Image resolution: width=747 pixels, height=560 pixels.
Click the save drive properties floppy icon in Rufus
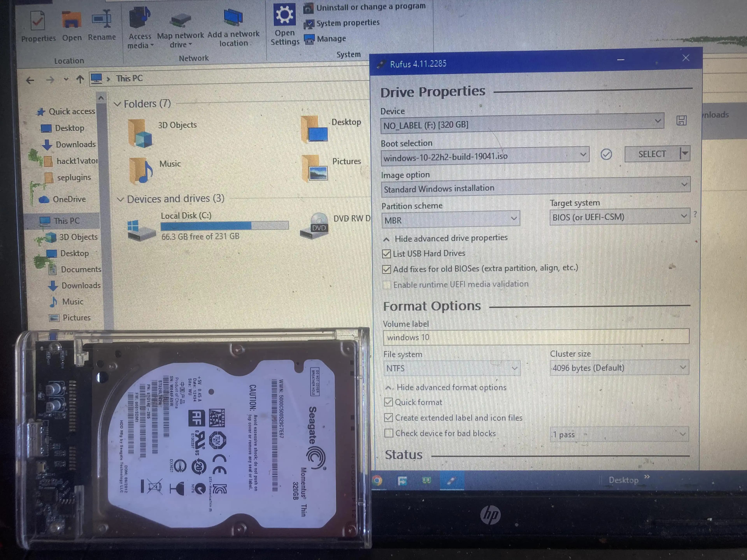[681, 121]
